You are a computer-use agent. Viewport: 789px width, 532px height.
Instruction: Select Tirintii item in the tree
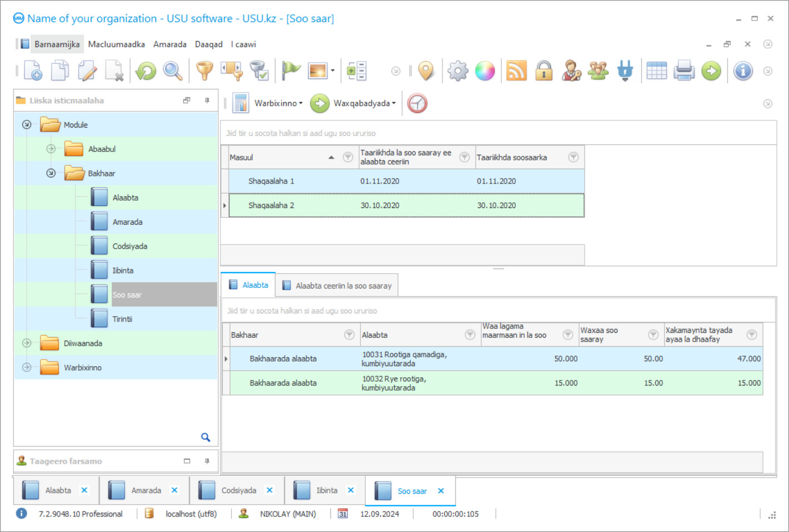[122, 319]
